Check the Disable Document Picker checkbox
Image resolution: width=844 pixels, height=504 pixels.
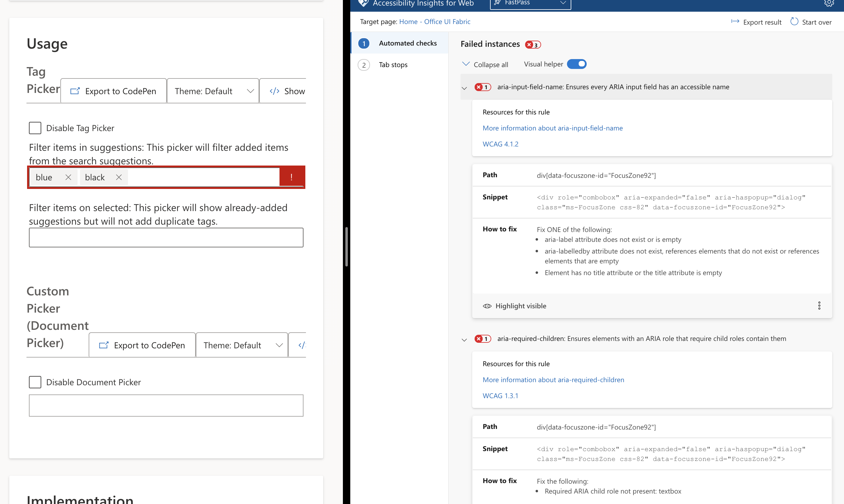click(35, 382)
